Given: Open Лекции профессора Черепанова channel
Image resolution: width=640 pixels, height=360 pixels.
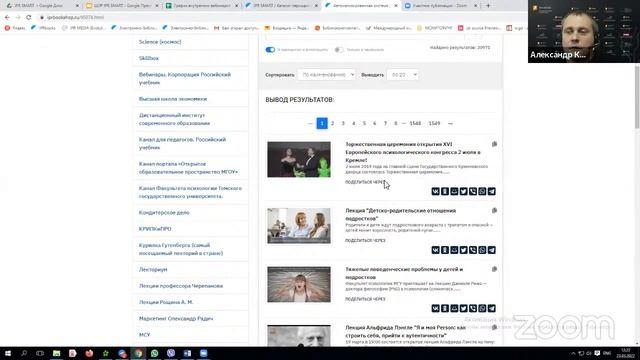Looking at the screenshot, I should point(181,286).
